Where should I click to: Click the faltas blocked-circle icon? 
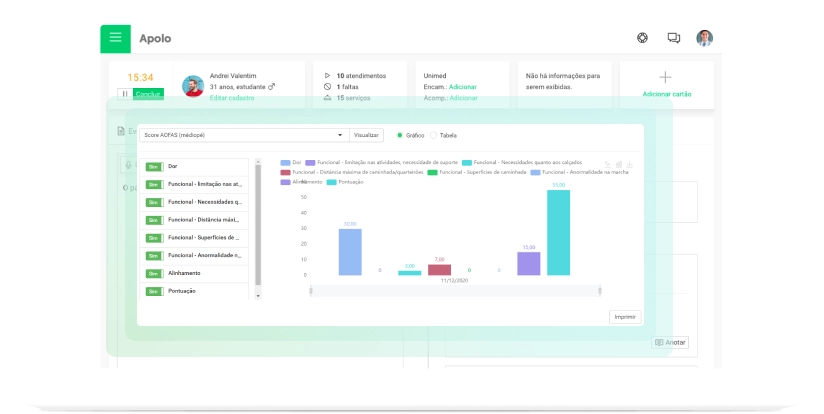click(327, 87)
